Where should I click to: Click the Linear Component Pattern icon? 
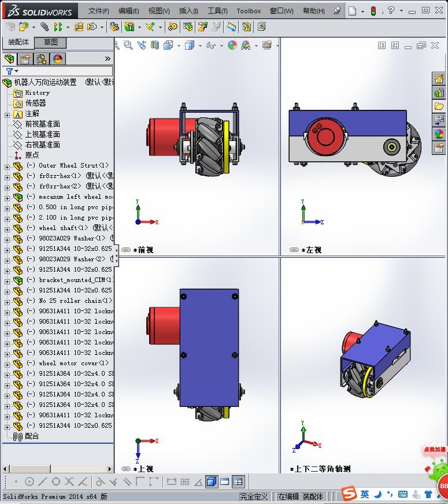(58, 27)
